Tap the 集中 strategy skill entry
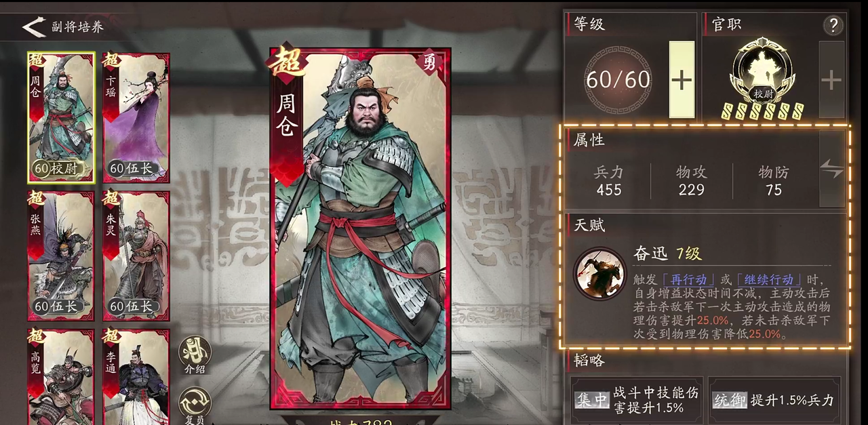This screenshot has width=868, height=425. [637, 400]
